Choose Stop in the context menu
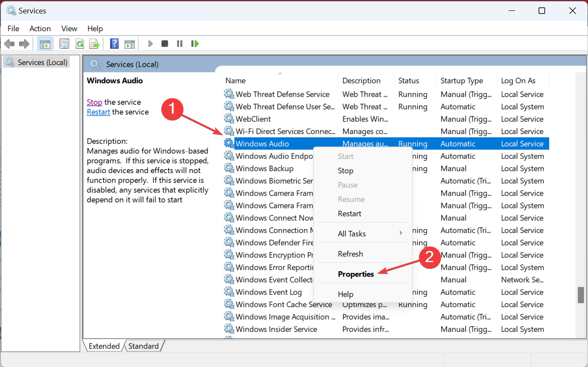Viewport: 588px width, 367px height. 346,170
